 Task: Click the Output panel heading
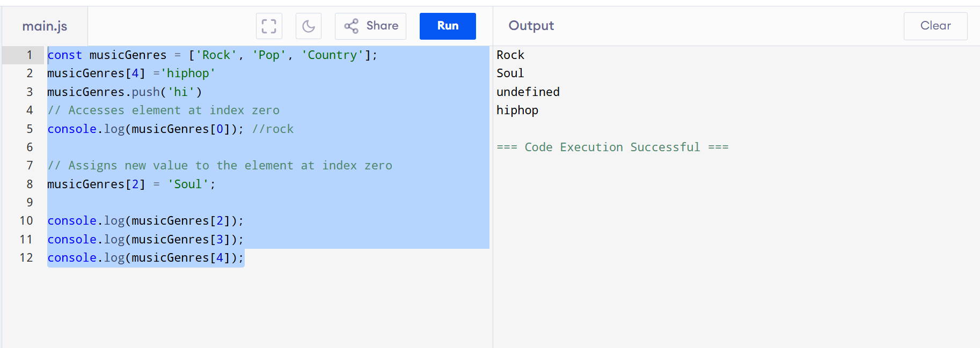coord(531,26)
